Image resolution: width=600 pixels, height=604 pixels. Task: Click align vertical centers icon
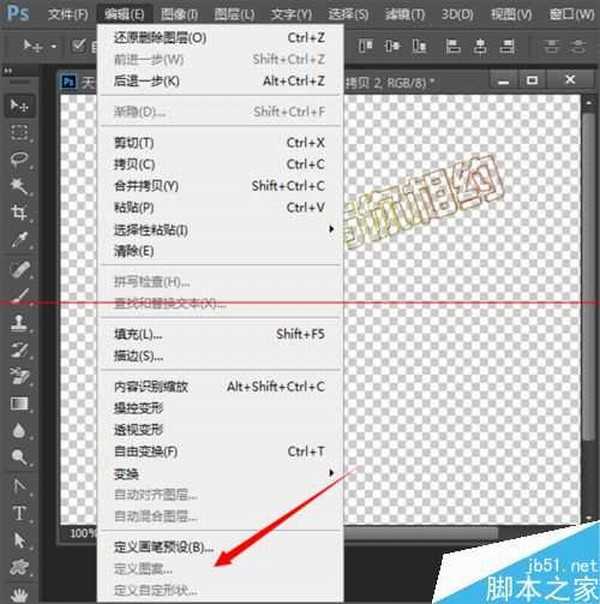coord(392,46)
